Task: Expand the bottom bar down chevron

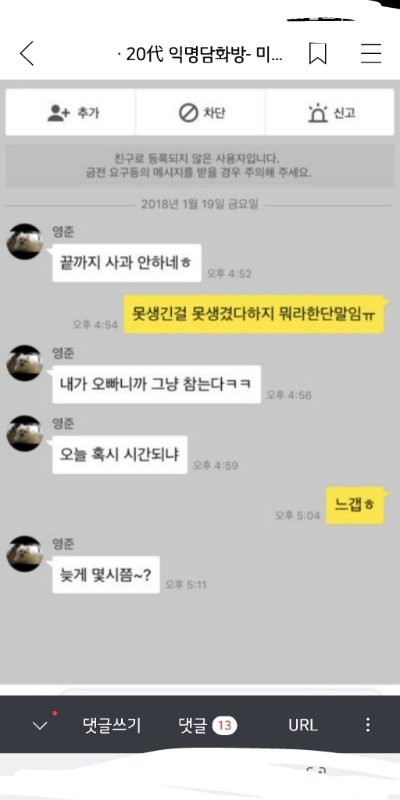Action: coord(40,726)
